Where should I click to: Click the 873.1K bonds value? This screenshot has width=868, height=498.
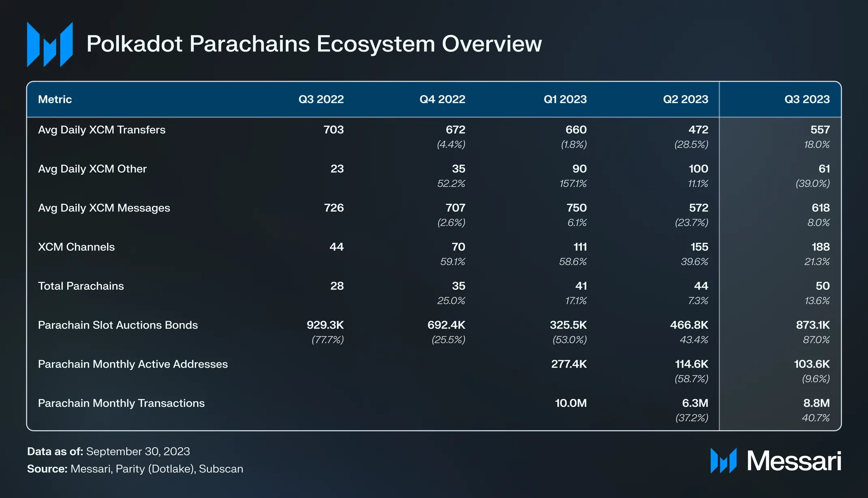click(812, 325)
